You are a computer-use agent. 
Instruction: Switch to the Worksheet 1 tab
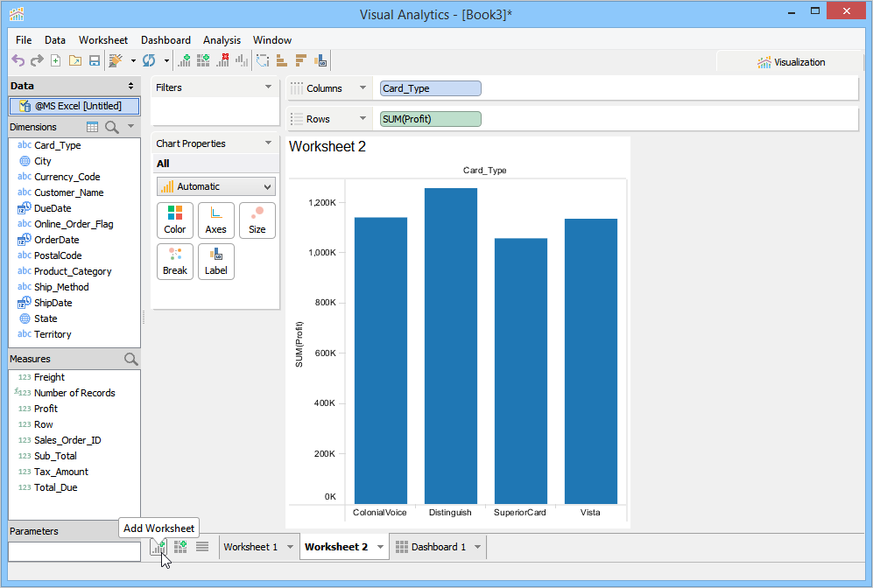pos(250,547)
